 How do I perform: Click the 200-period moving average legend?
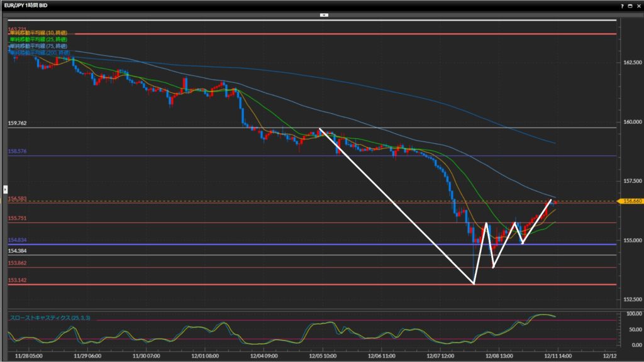pyautogui.click(x=38, y=52)
